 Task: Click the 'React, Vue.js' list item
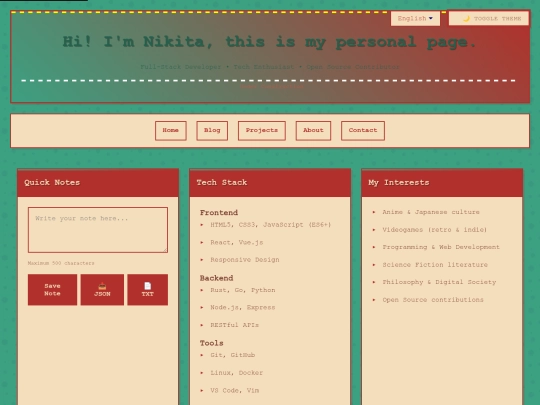237,242
